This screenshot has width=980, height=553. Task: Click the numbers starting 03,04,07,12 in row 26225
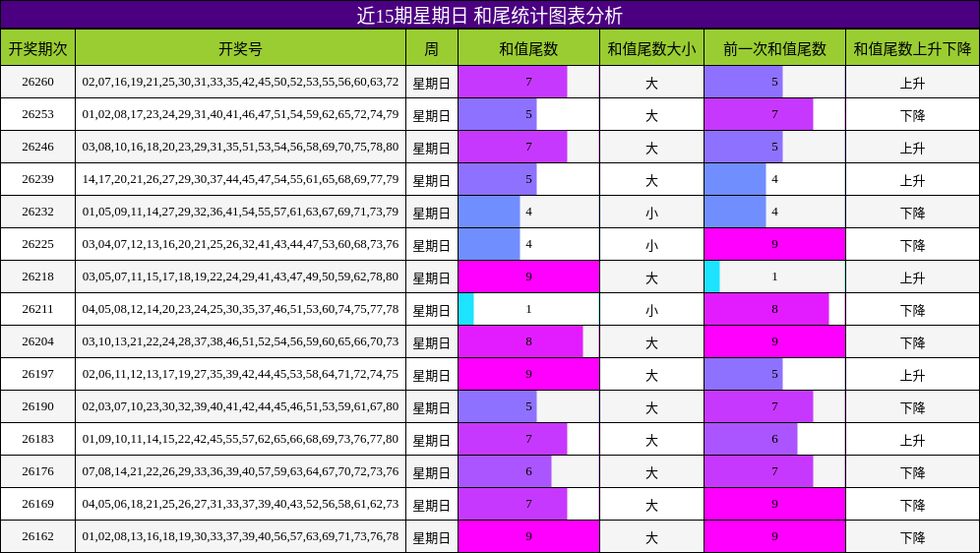pyautogui.click(x=241, y=244)
